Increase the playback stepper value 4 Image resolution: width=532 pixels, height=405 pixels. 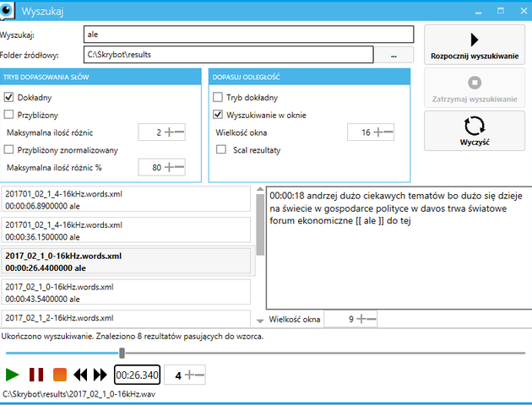coord(190,375)
